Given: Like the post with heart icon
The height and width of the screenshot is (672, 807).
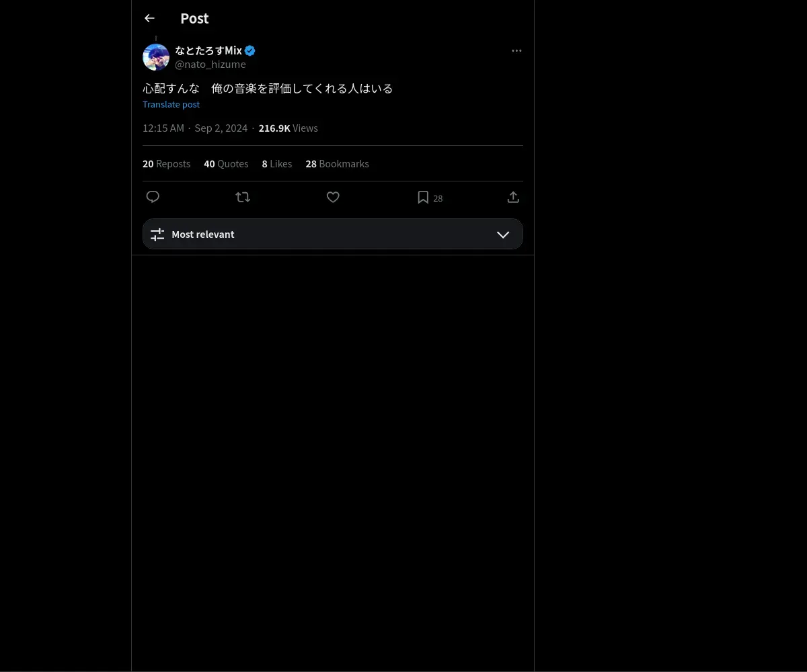Looking at the screenshot, I should pyautogui.click(x=333, y=197).
